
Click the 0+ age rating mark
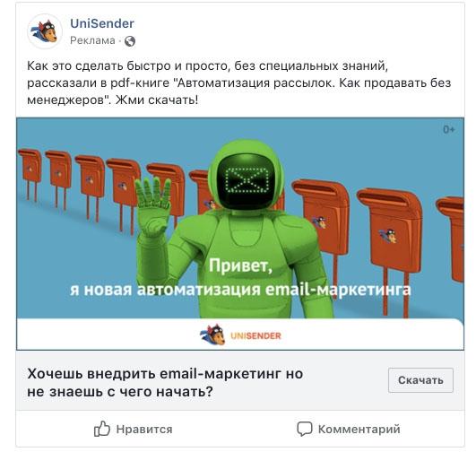tap(449, 130)
